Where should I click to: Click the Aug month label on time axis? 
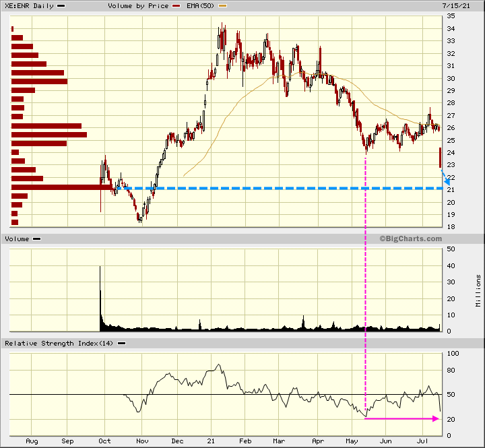[x=32, y=441]
